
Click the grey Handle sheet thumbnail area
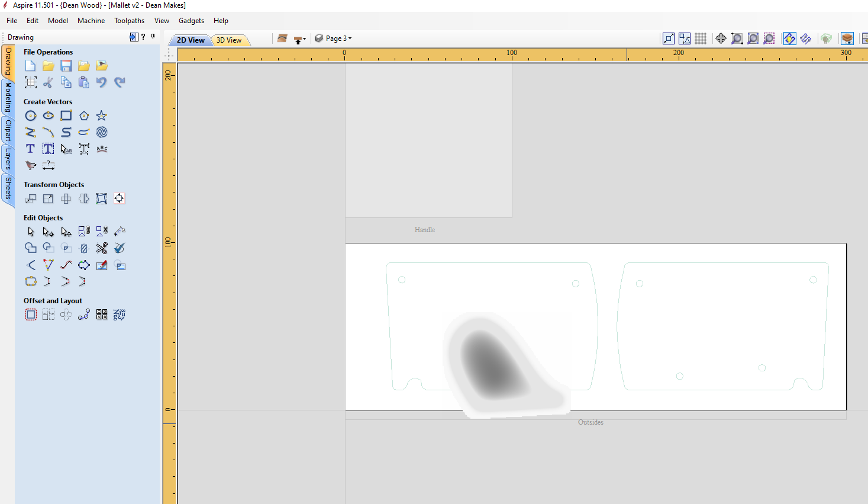[x=428, y=140]
